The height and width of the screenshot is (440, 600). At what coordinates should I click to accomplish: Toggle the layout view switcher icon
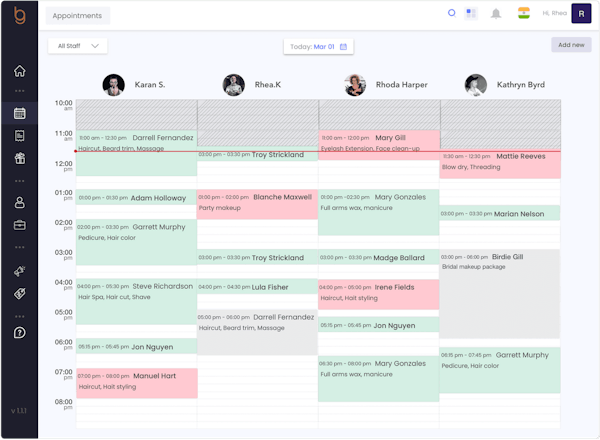point(471,13)
